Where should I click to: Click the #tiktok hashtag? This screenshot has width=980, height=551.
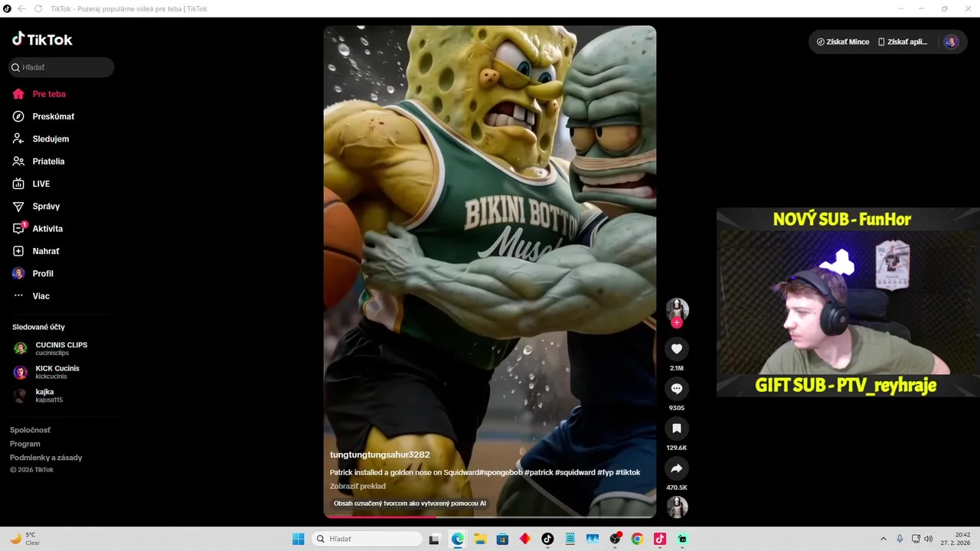click(628, 472)
